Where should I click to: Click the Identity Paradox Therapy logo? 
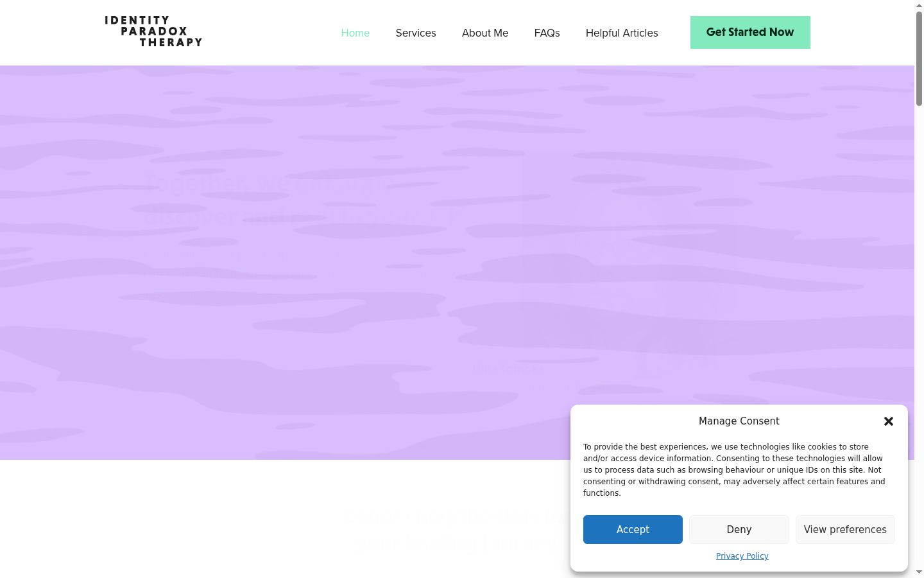coord(153,31)
